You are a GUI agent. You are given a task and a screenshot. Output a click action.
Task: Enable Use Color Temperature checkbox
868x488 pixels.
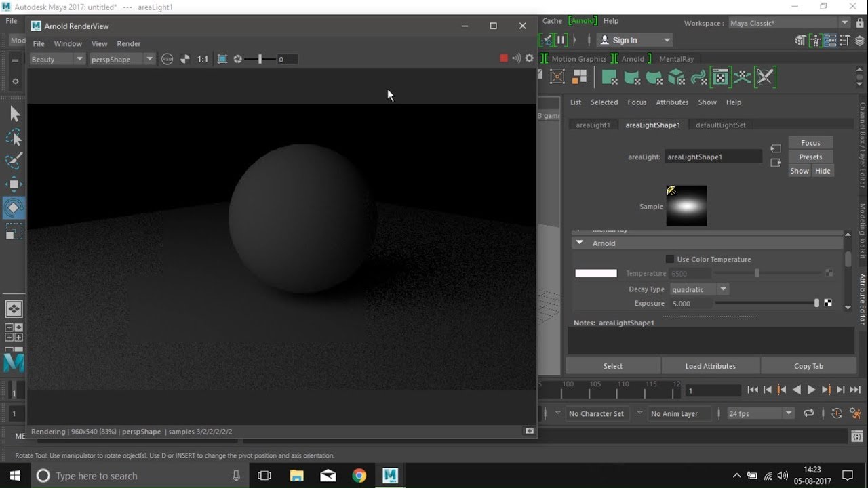click(x=670, y=260)
